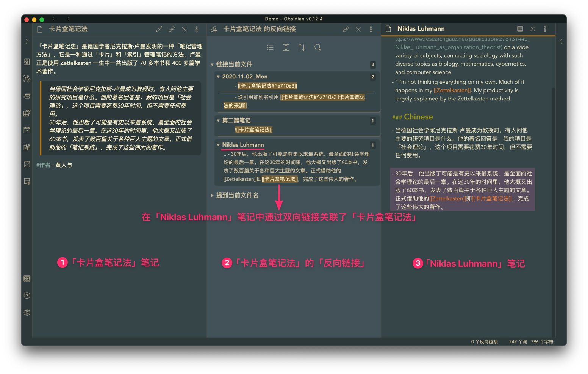Image resolution: width=588 pixels, height=374 pixels.
Task: Open graph view from the ribbon
Action: [x=27, y=79]
